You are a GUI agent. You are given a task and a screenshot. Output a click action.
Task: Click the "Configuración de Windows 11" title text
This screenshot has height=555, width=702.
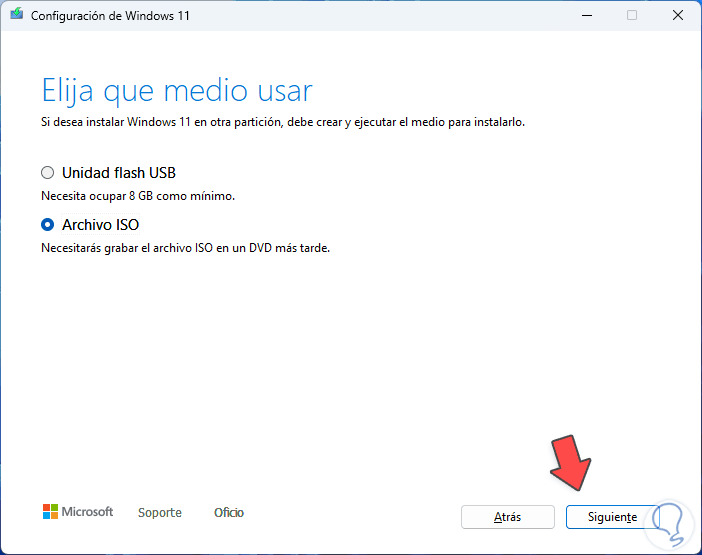[x=110, y=16]
